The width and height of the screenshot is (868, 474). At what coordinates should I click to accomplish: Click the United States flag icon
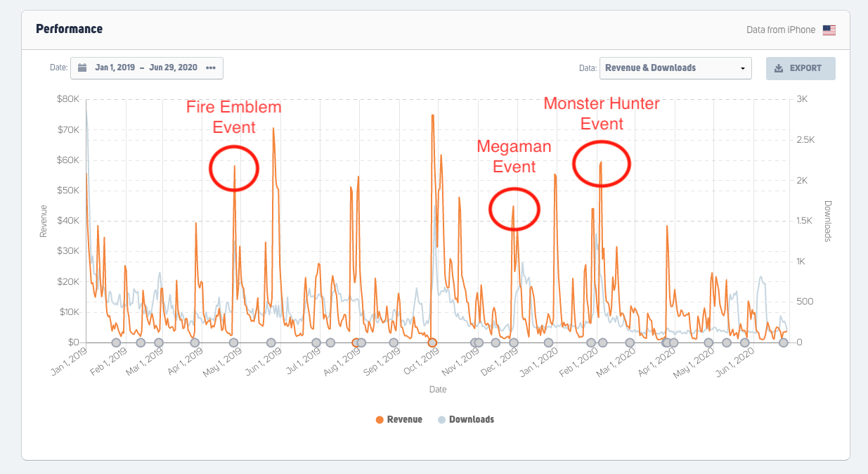[x=829, y=30]
